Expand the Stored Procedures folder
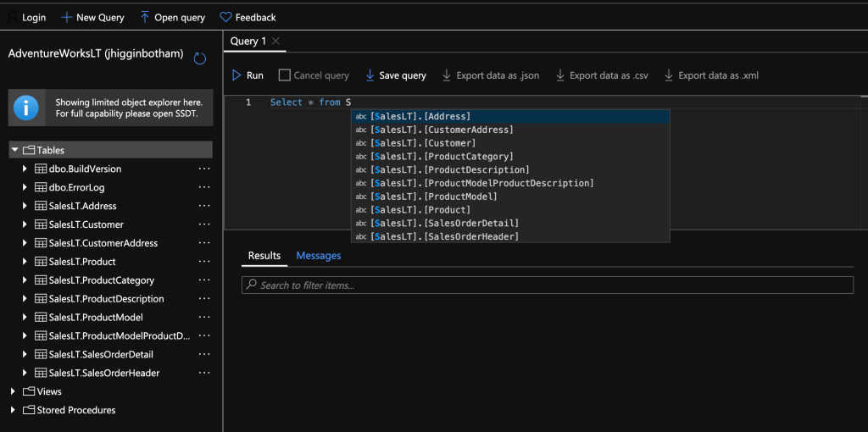 pos(14,410)
